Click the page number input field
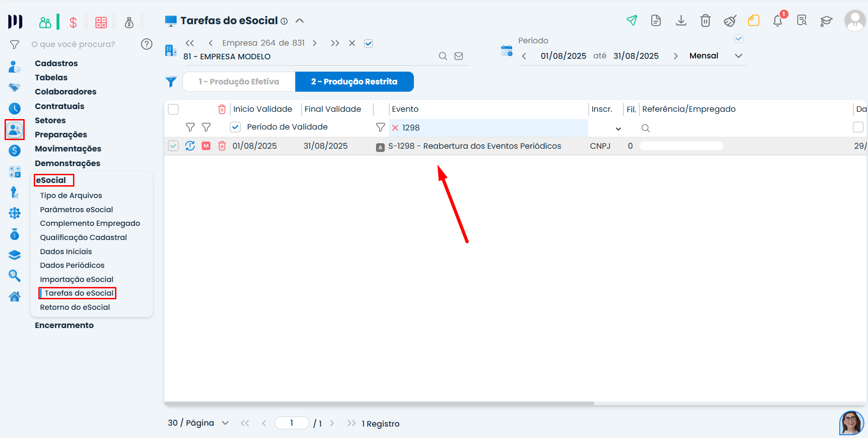 [x=292, y=423]
